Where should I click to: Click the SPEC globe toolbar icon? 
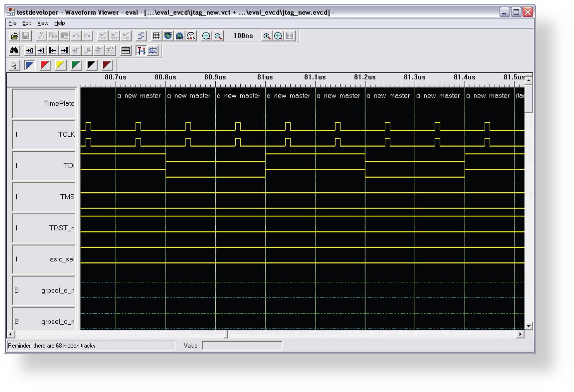pyautogui.click(x=167, y=36)
